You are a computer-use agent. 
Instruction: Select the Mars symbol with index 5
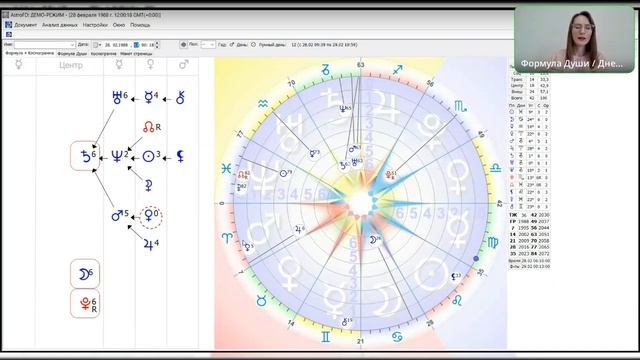[x=117, y=215]
